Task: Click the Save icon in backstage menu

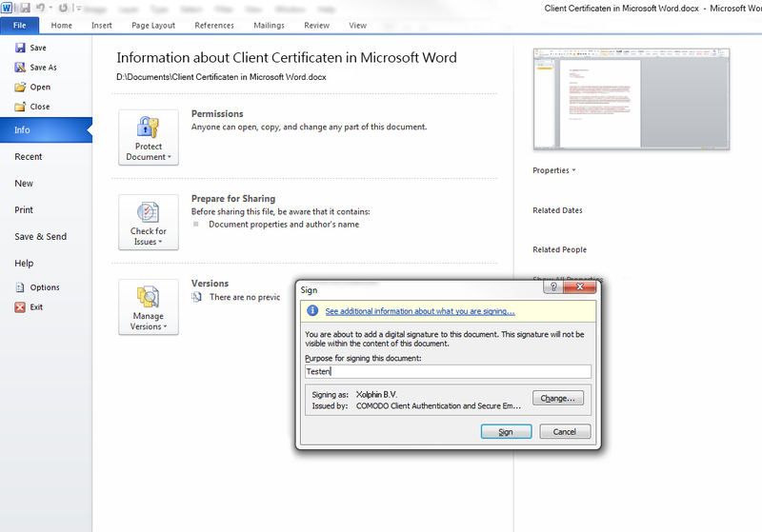Action: point(21,48)
